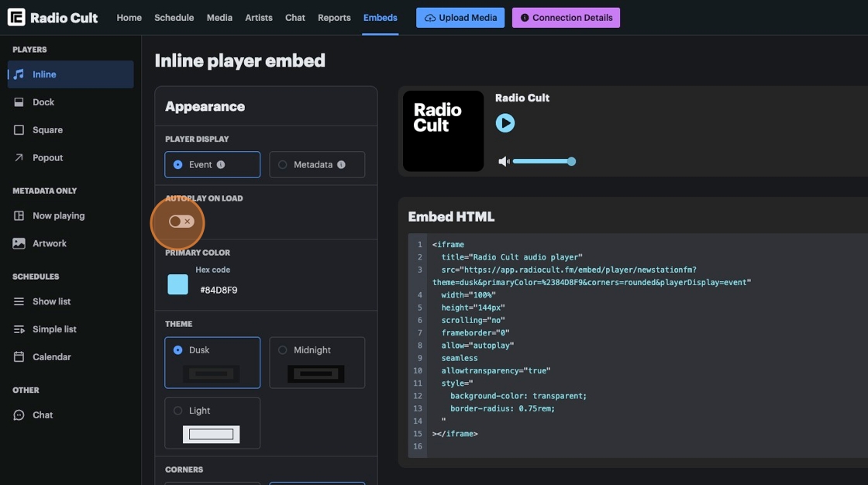Click the Event option info icon
Image resolution: width=868 pixels, height=485 pixels.
(x=221, y=164)
